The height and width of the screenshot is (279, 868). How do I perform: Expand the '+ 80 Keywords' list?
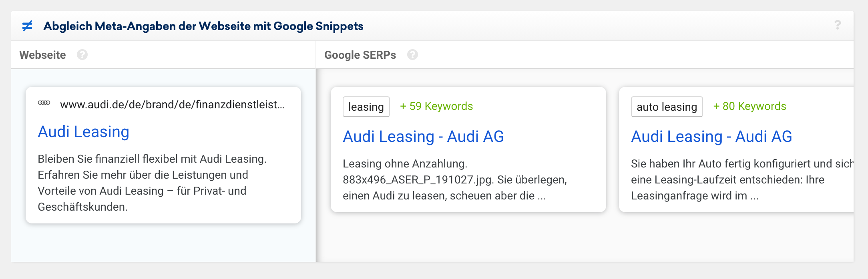[749, 106]
